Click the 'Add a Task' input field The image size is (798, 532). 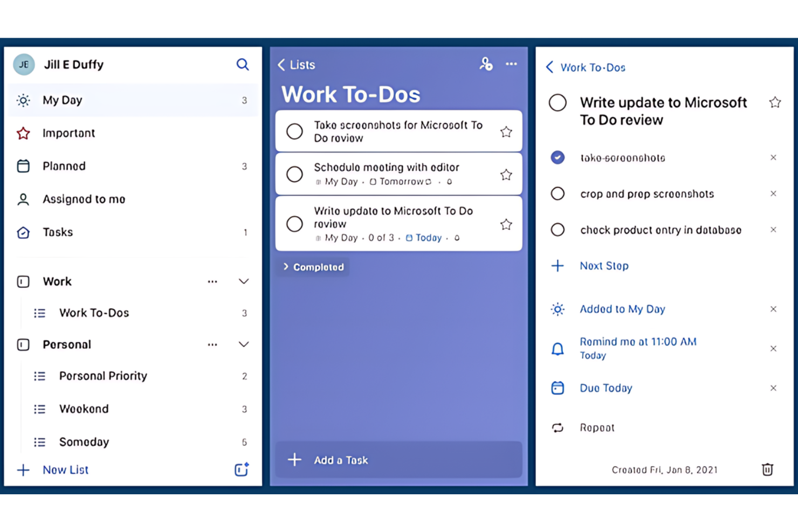pos(398,460)
